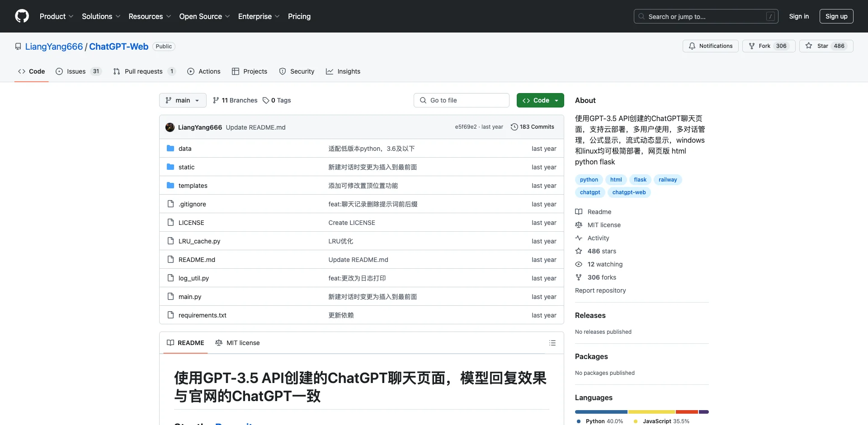Expand the Enterprise menu

(259, 16)
